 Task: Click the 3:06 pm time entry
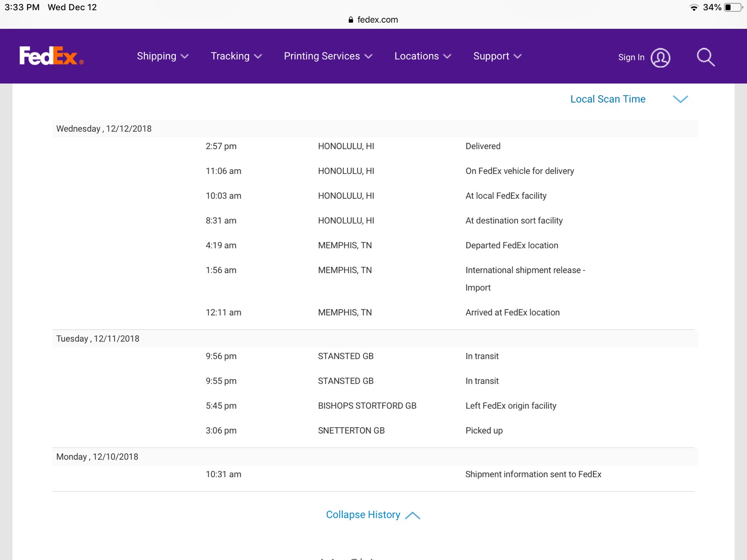click(x=221, y=430)
